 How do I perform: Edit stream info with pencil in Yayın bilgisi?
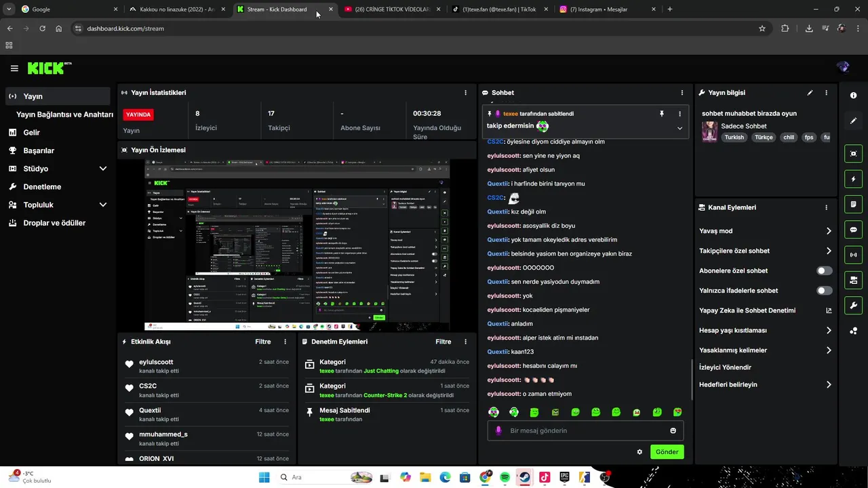click(x=810, y=93)
